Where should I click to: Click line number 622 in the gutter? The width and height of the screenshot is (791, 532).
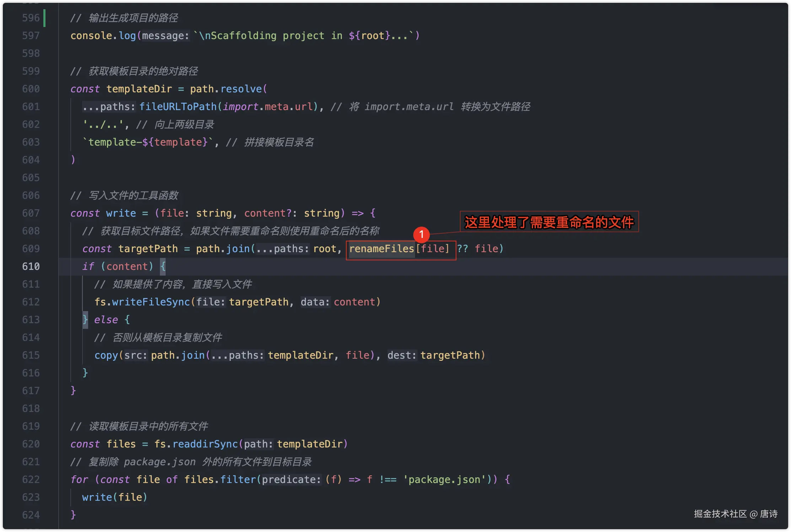coord(31,480)
